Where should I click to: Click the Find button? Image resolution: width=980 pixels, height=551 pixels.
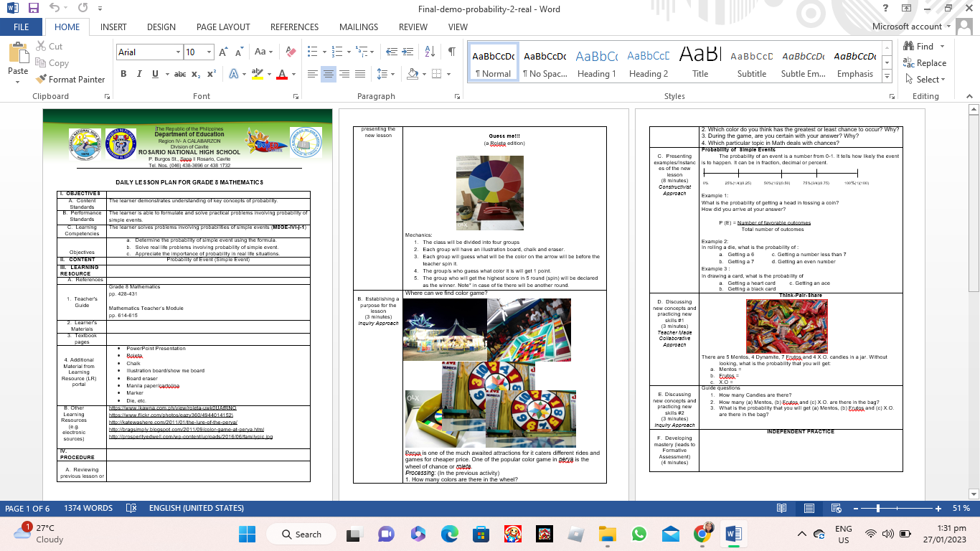(919, 47)
